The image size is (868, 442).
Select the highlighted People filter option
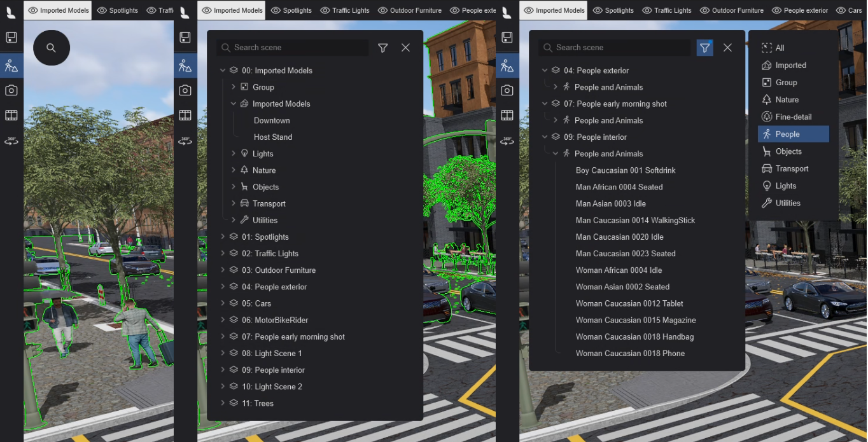pos(787,134)
